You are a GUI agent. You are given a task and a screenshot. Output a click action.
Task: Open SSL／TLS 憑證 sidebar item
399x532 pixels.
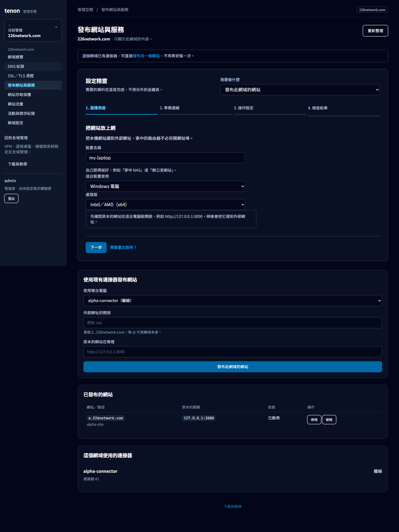point(33,76)
